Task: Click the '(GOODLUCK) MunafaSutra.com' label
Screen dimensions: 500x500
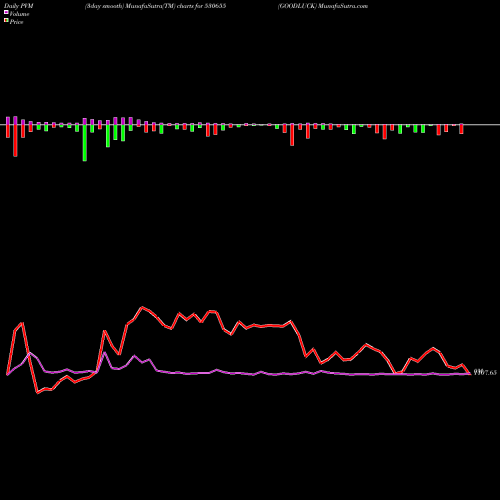Action: click(x=323, y=6)
